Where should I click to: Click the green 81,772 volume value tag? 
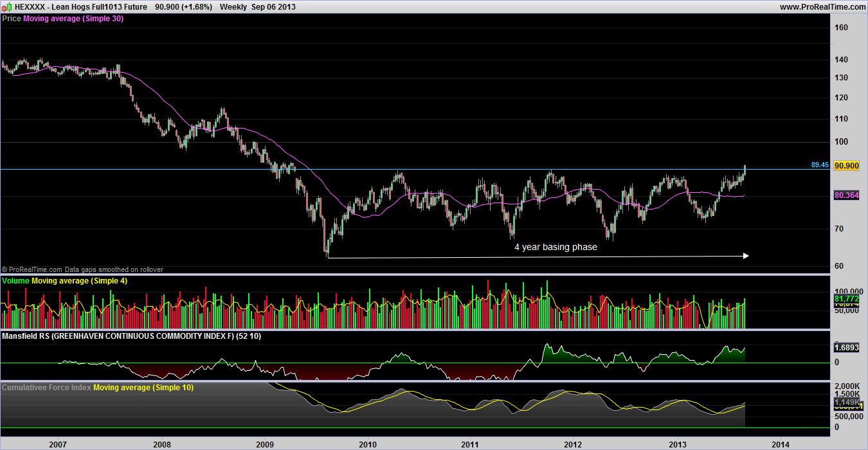[846, 299]
